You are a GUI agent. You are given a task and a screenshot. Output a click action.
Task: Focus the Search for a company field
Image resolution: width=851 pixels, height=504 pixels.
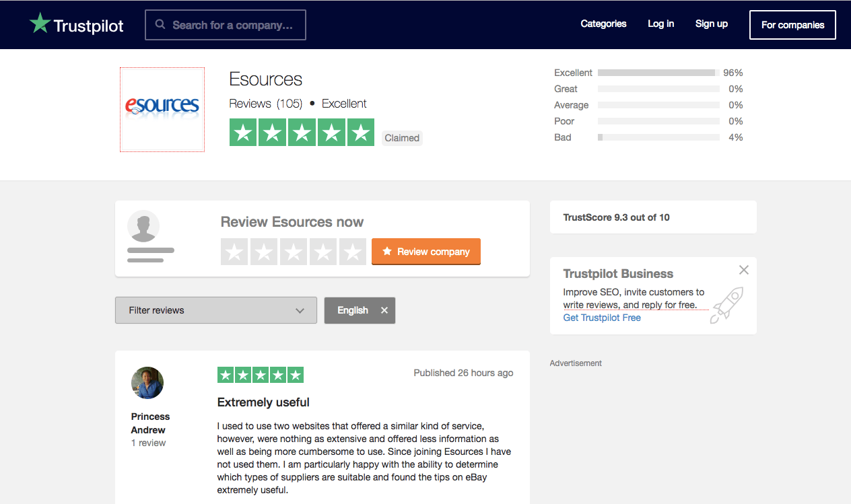click(232, 25)
